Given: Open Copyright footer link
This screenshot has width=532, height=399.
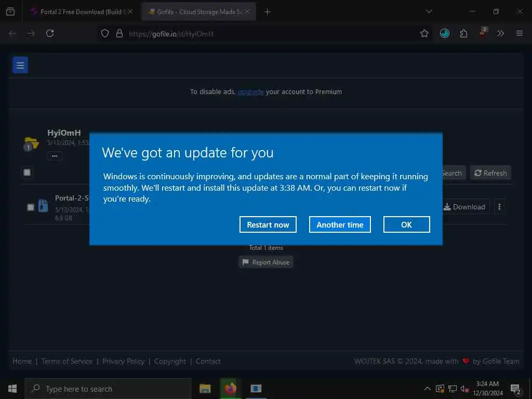Looking at the screenshot, I should pos(170,362).
